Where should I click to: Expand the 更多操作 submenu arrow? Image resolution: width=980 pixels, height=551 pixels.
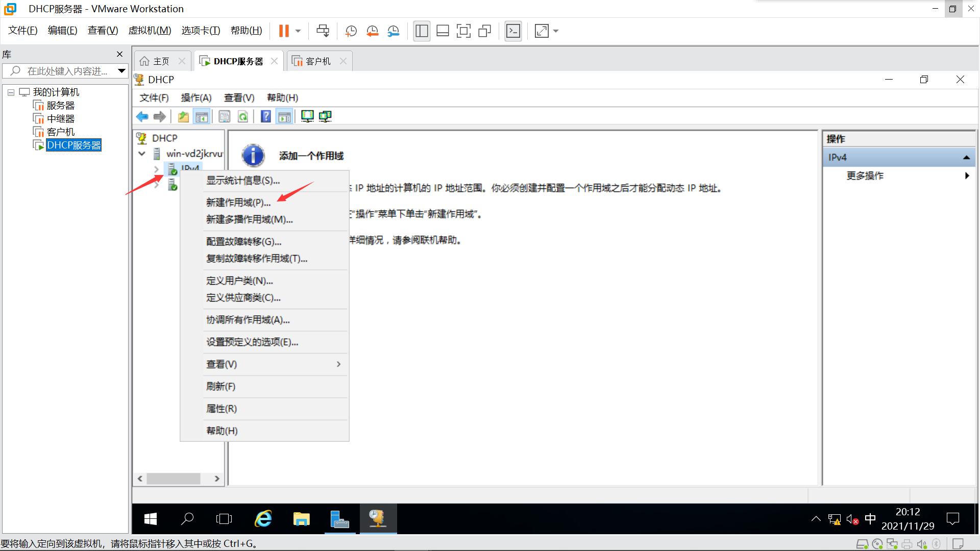pos(967,176)
